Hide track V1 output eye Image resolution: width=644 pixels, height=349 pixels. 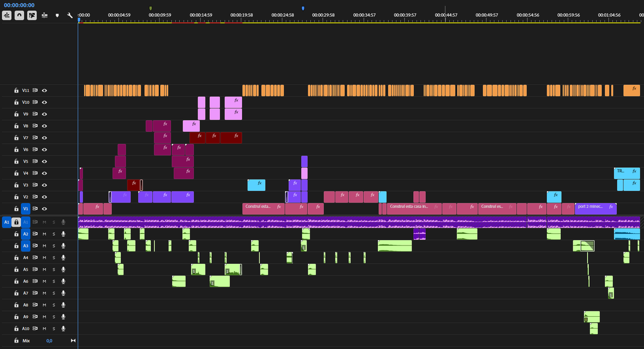pyautogui.click(x=45, y=208)
